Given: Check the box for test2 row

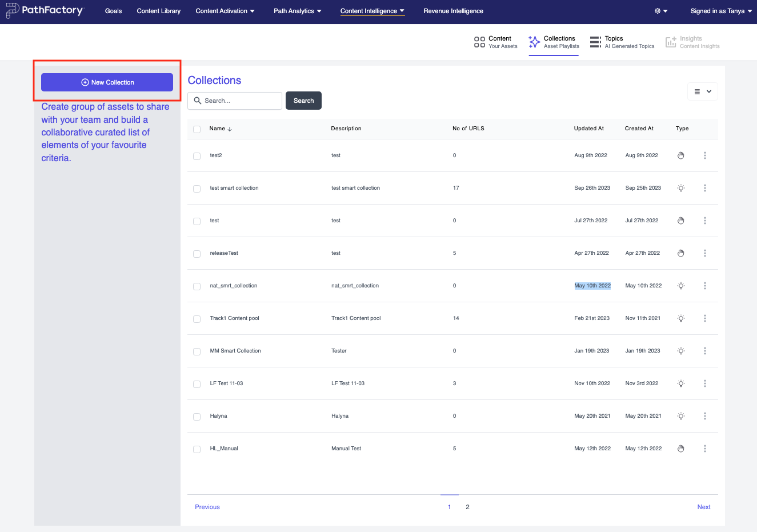Looking at the screenshot, I should click(x=197, y=156).
